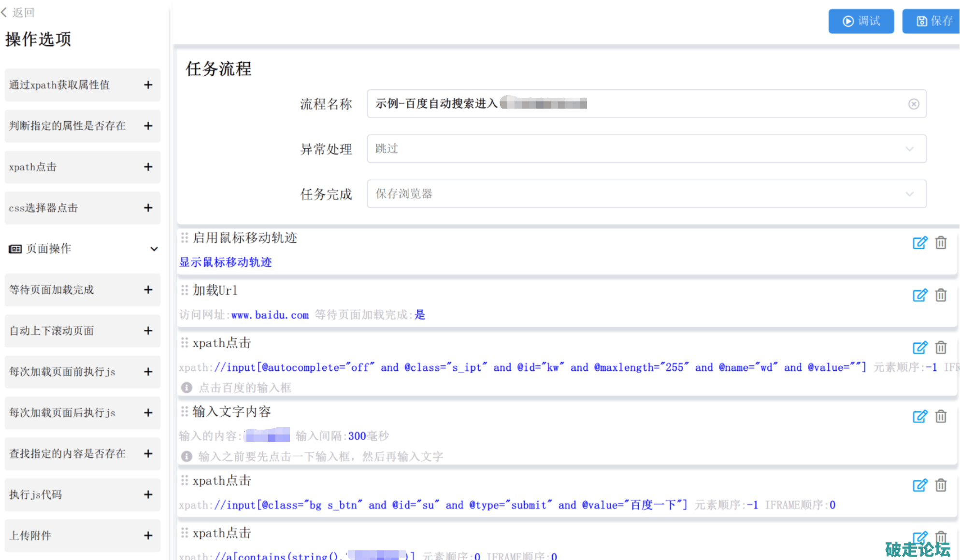Clear the 流程名称 field text
Image resolution: width=960 pixels, height=560 pixels.
click(x=913, y=104)
